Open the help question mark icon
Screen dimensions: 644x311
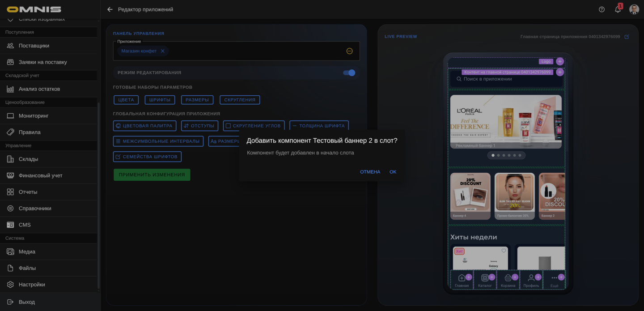(602, 9)
